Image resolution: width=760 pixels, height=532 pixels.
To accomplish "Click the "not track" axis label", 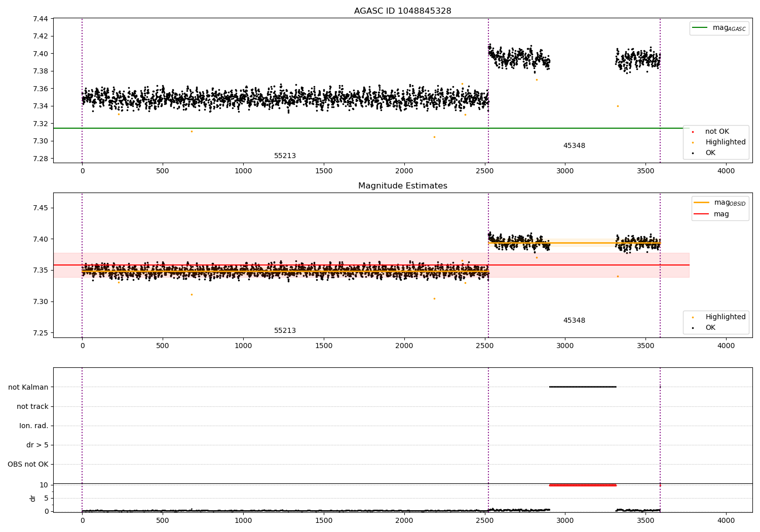I will coord(32,406).
